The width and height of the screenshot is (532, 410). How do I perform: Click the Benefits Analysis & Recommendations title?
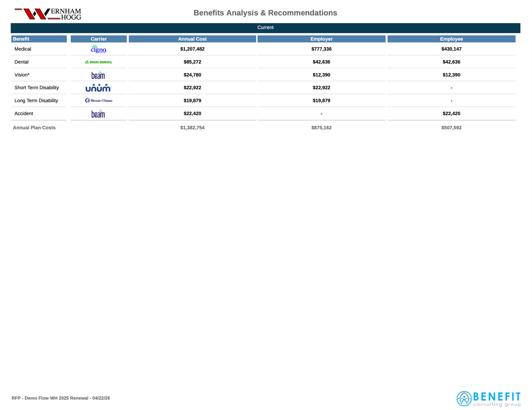[265, 13]
